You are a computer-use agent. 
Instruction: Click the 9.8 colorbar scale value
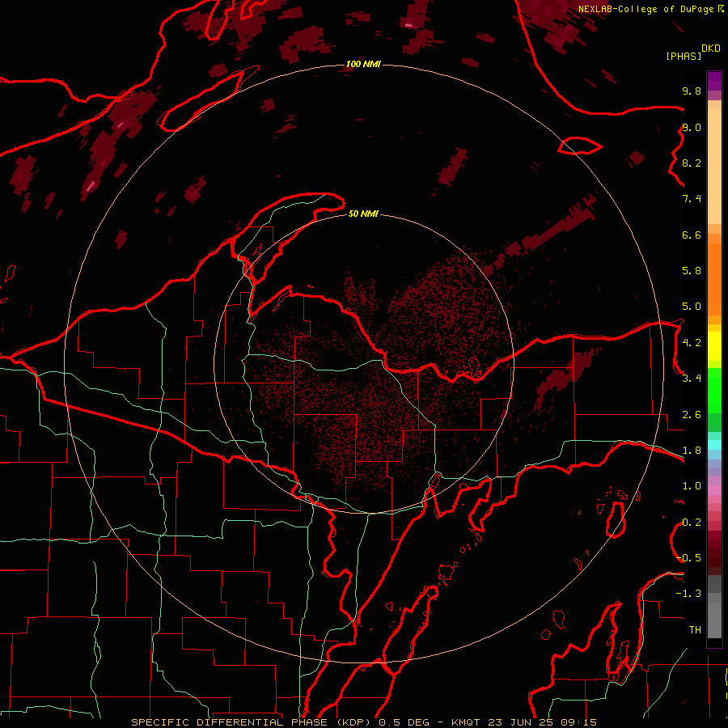pyautogui.click(x=692, y=91)
